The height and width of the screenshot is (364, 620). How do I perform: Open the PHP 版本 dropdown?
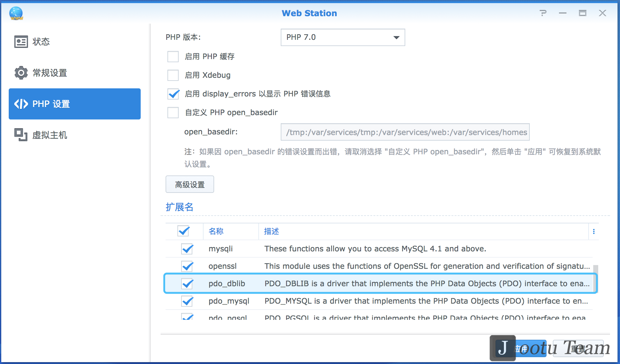pyautogui.click(x=343, y=37)
